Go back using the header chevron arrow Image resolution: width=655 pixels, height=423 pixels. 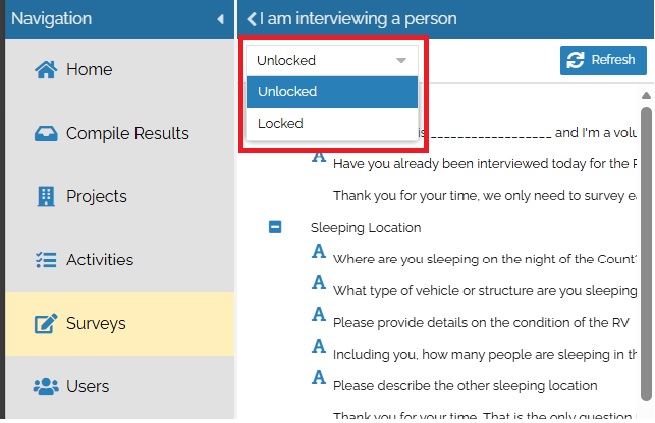pyautogui.click(x=251, y=19)
